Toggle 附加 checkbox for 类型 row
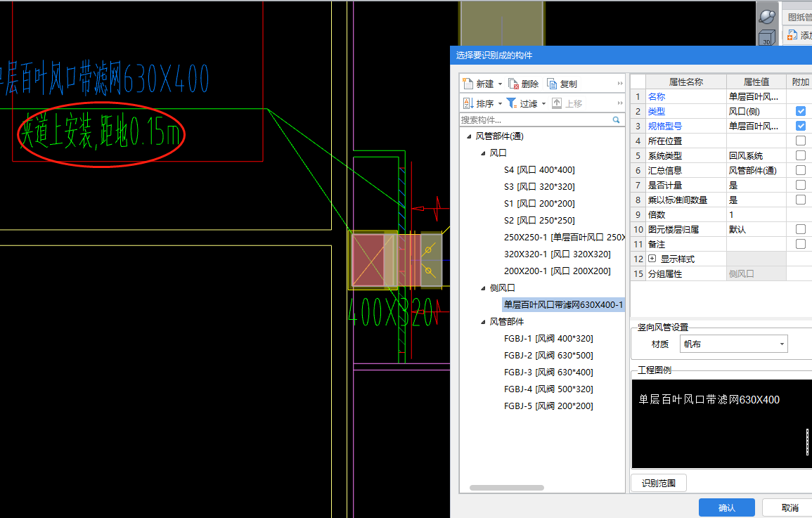 [801, 111]
